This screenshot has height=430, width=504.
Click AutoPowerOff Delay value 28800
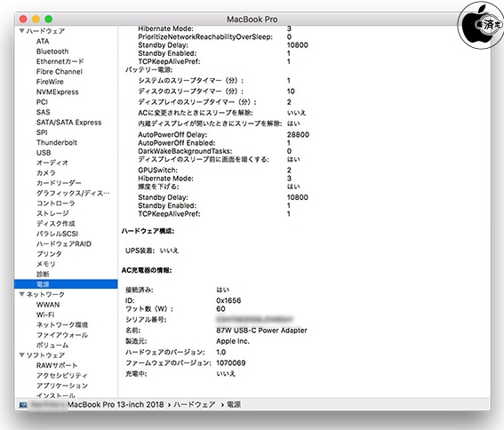pyautogui.click(x=298, y=134)
